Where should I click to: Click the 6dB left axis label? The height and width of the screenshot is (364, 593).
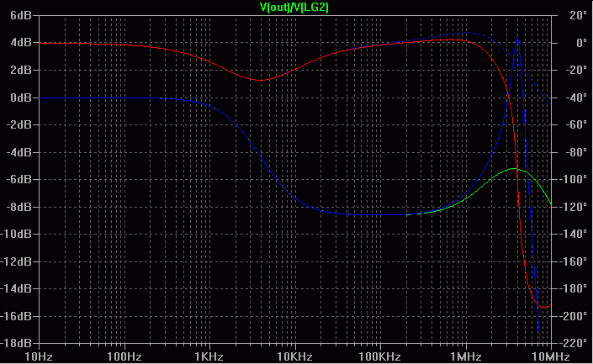point(21,15)
